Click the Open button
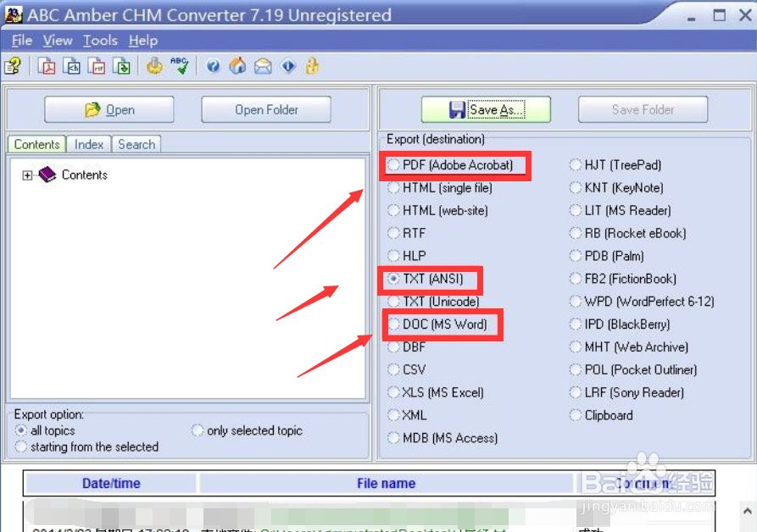Image resolution: width=757 pixels, height=532 pixels. 109,109
